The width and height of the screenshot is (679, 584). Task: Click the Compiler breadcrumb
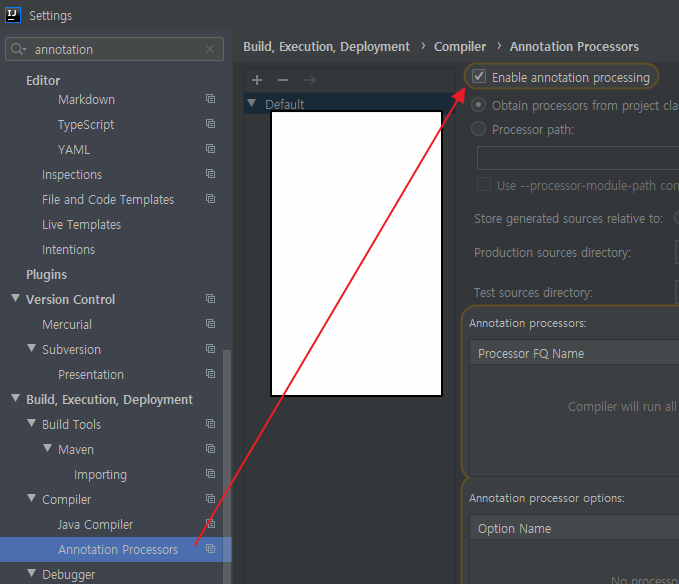(x=460, y=47)
